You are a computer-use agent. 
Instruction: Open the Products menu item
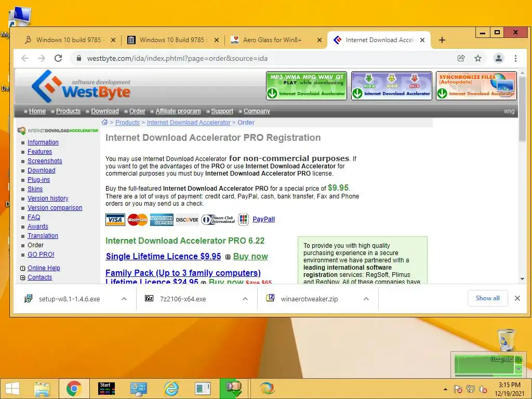(x=69, y=111)
